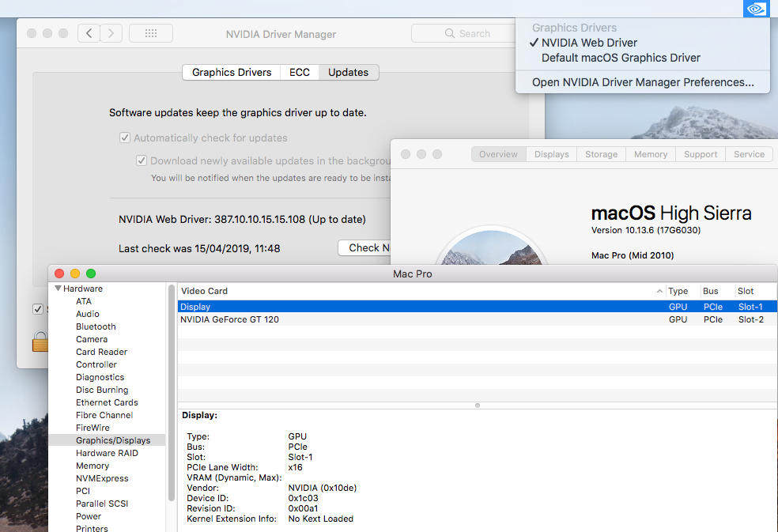Switch to Updates tab
778x532 pixels.
(349, 73)
